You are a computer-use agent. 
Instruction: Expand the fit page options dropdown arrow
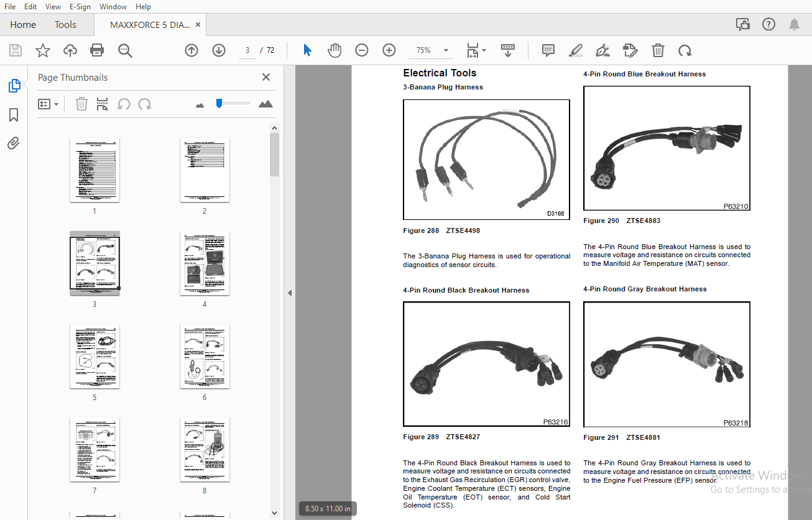tap(484, 50)
